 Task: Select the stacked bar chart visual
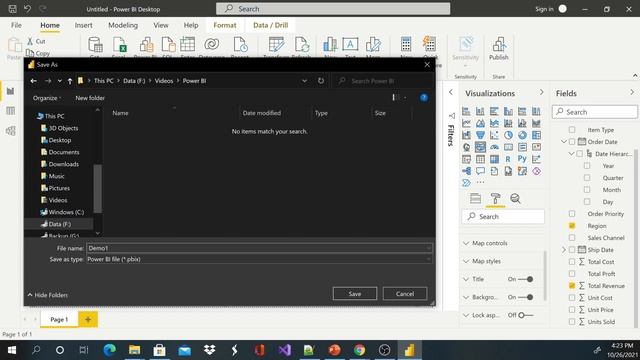[467, 111]
